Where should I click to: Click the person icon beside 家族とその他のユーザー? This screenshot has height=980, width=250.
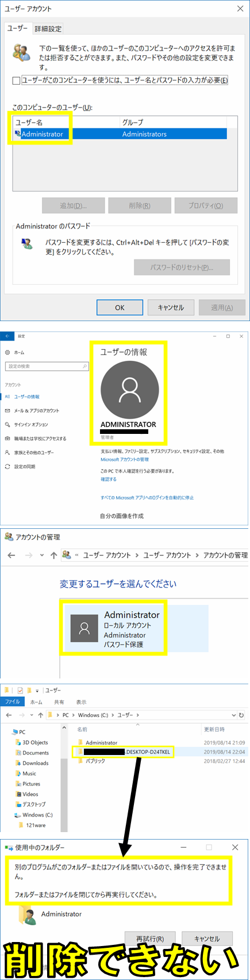click(7, 452)
